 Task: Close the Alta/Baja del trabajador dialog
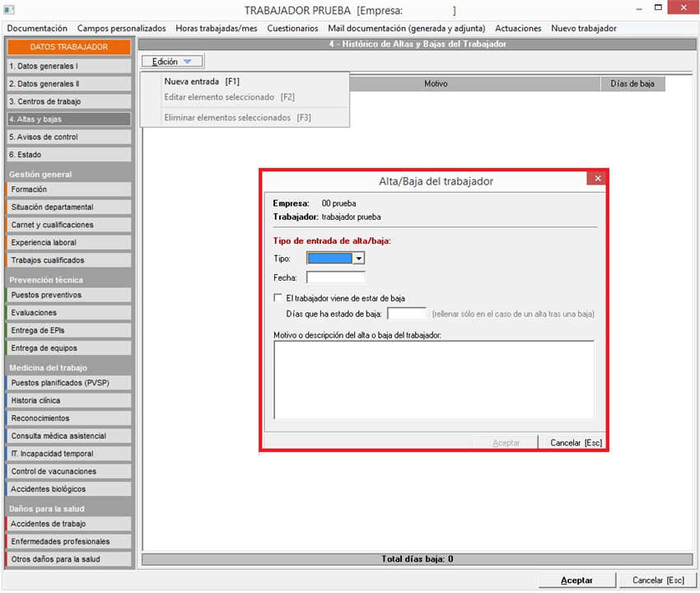click(597, 179)
